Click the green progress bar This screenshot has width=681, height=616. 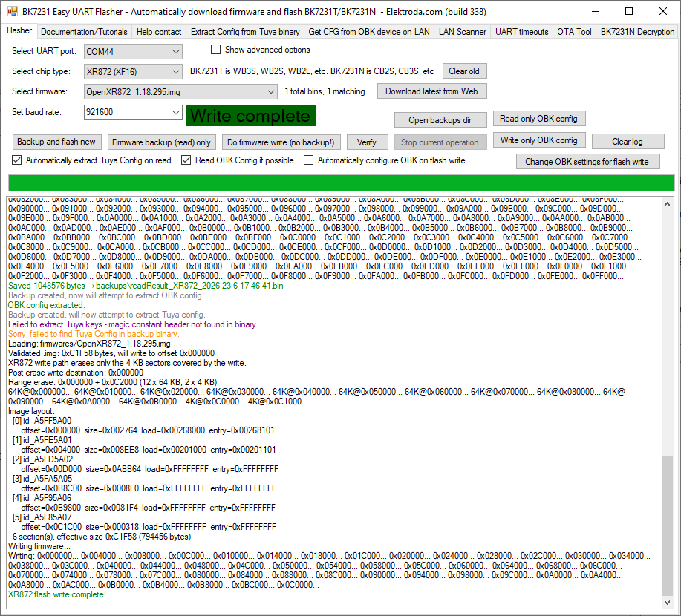tap(341, 183)
